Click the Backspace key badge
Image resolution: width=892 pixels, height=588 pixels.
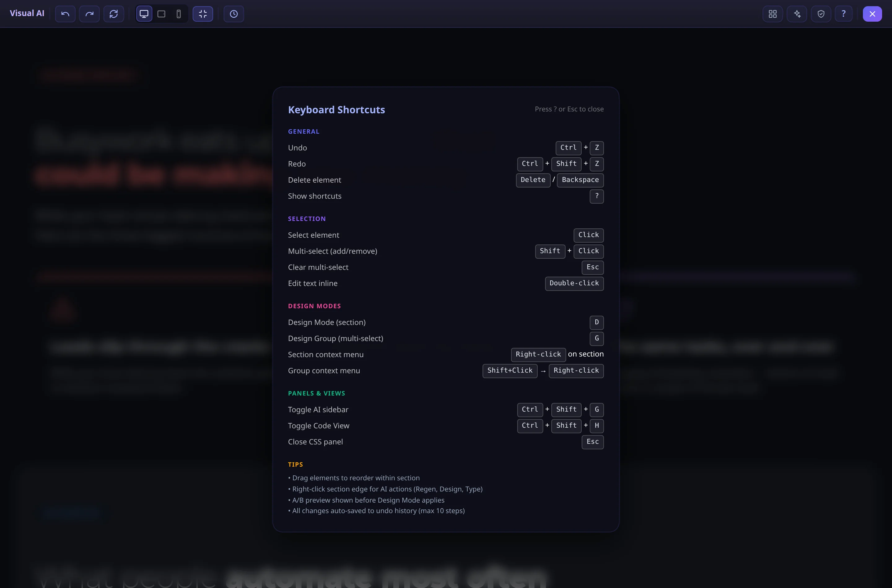580,180
